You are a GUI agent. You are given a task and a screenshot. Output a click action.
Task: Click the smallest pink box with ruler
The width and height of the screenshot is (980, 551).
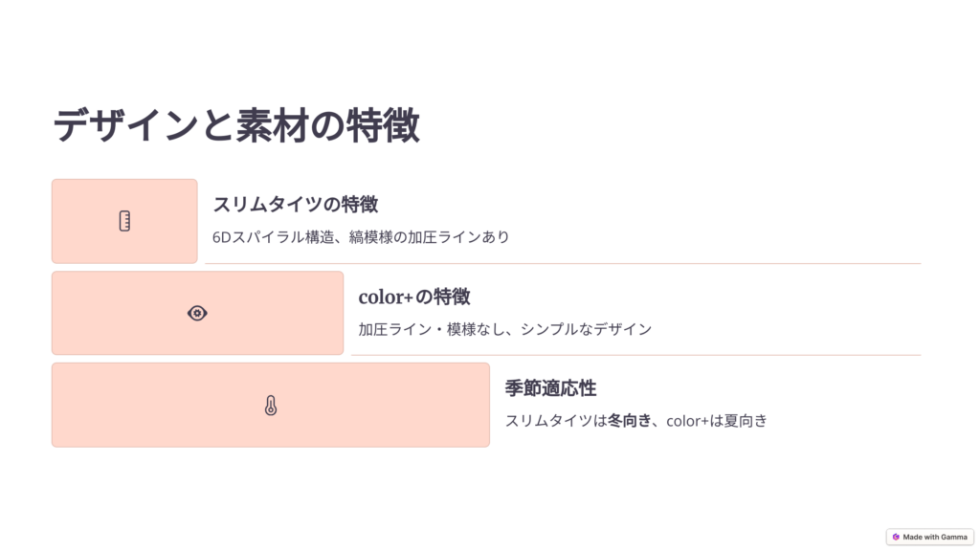(x=124, y=221)
